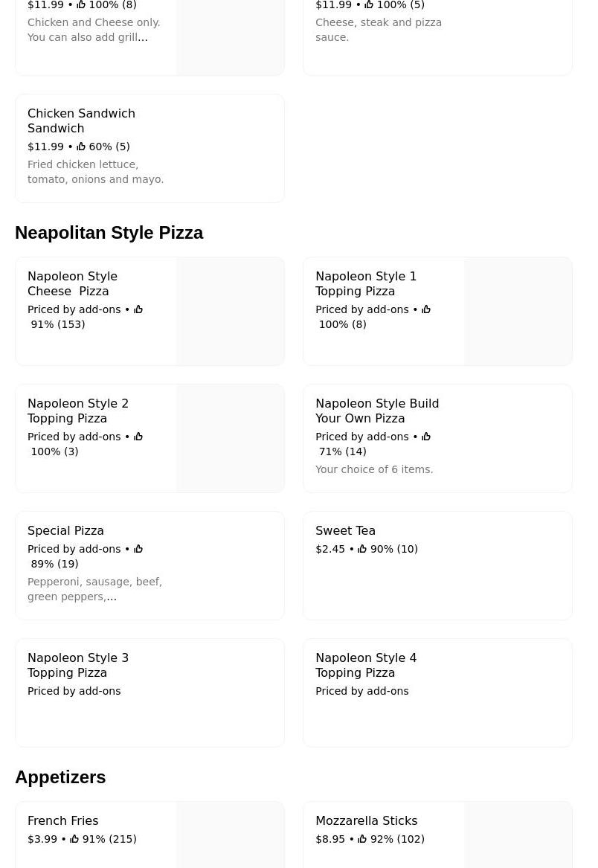Click thumbs-up icon beside Mozzarella Sticks' 92% rating

tap(362, 839)
